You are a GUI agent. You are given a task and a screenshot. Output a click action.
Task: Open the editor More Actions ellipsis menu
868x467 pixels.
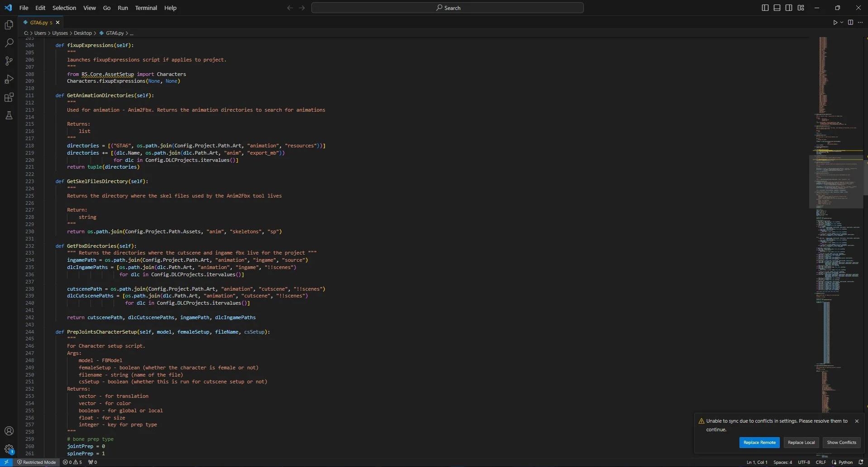click(x=860, y=22)
